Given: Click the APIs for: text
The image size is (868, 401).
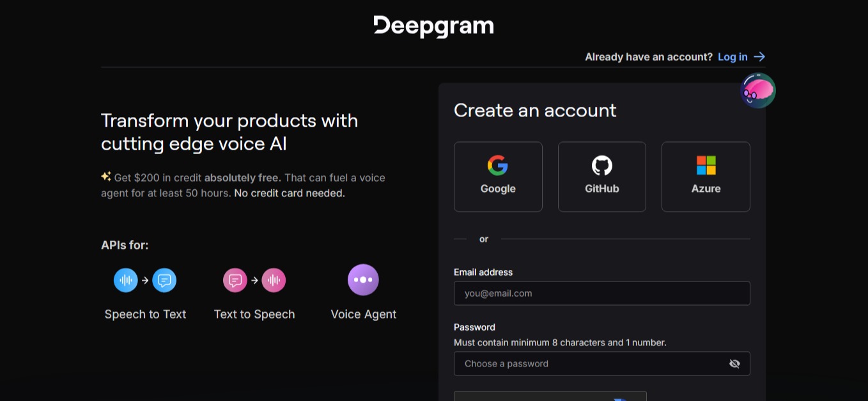Looking at the screenshot, I should (x=125, y=245).
